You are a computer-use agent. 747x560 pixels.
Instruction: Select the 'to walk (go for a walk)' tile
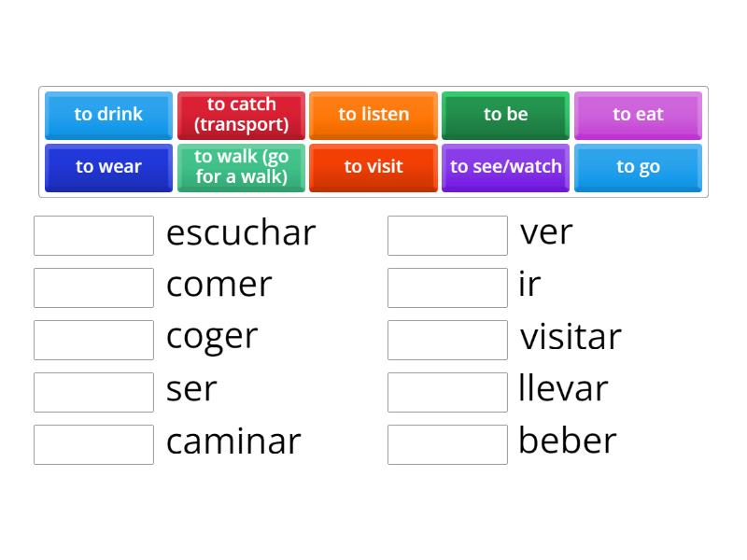point(241,167)
